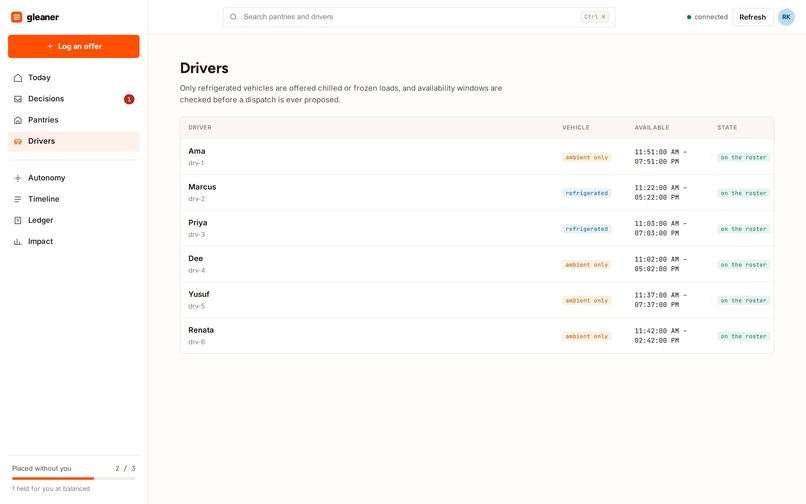Image resolution: width=806 pixels, height=504 pixels.
Task: Click the green connected status dot
Action: click(x=689, y=17)
